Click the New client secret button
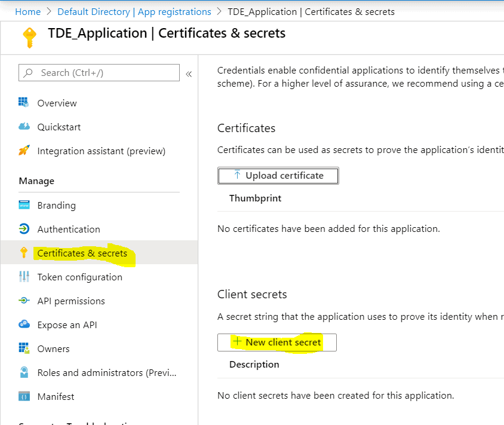This screenshot has height=425, width=504. pos(277,343)
